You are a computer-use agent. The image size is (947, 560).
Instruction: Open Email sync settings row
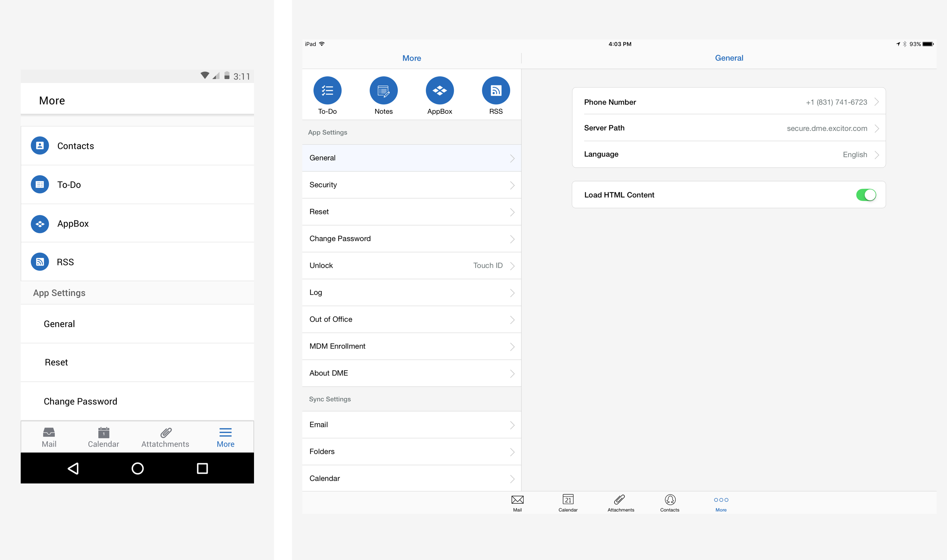click(412, 424)
